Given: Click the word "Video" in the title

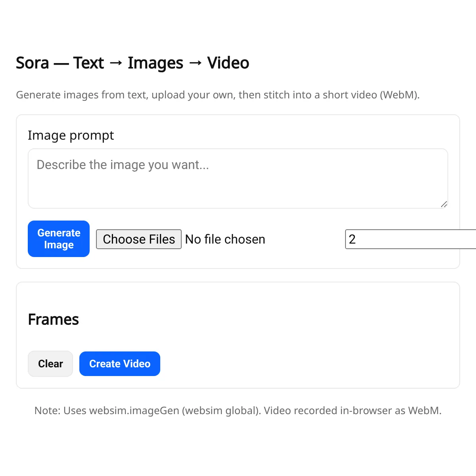Looking at the screenshot, I should [228, 63].
